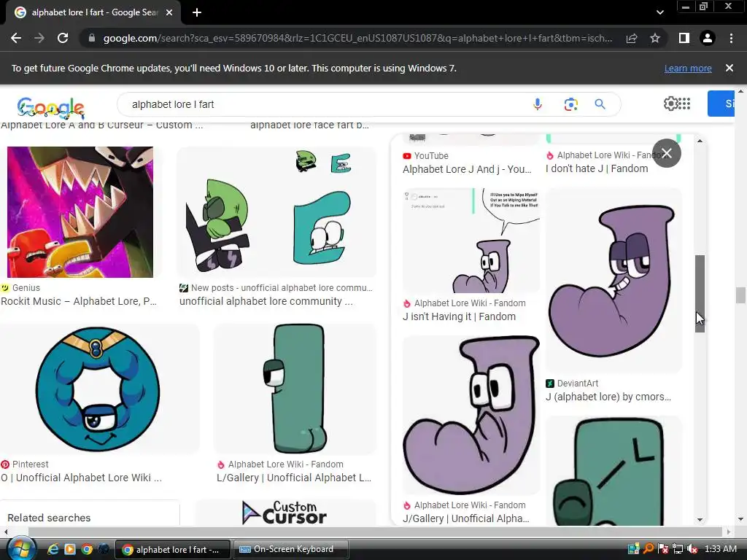
Task: Submit search with the magnifier icon
Action: pos(600,104)
